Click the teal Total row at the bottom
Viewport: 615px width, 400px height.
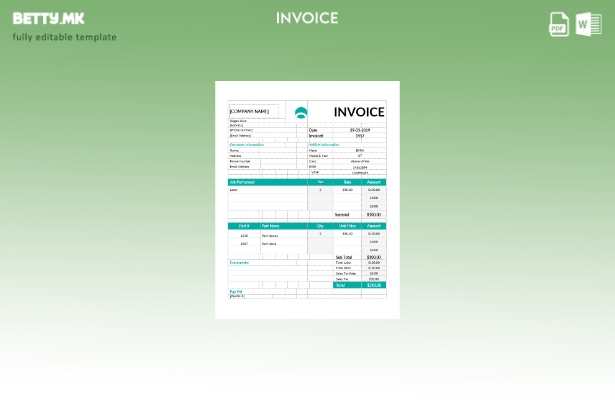[358, 285]
